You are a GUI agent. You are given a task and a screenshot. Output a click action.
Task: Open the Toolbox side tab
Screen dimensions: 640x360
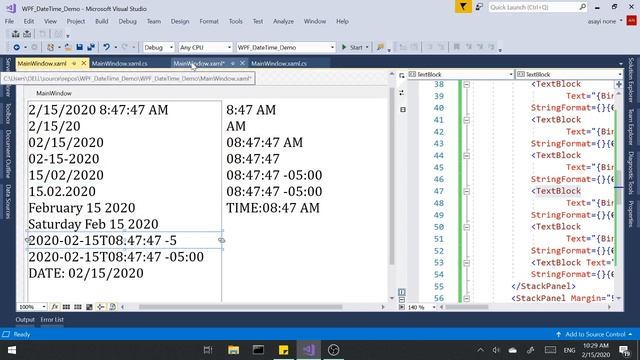pyautogui.click(x=8, y=113)
